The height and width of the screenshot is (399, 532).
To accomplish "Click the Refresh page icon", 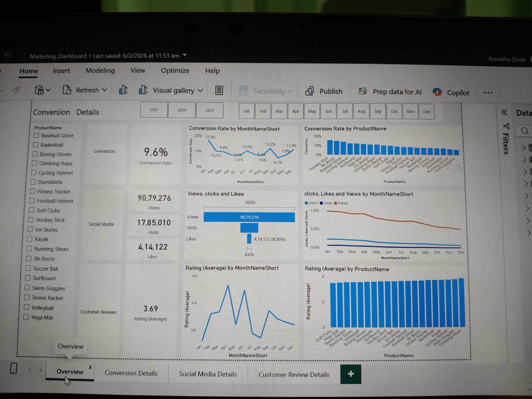I will (67, 90).
